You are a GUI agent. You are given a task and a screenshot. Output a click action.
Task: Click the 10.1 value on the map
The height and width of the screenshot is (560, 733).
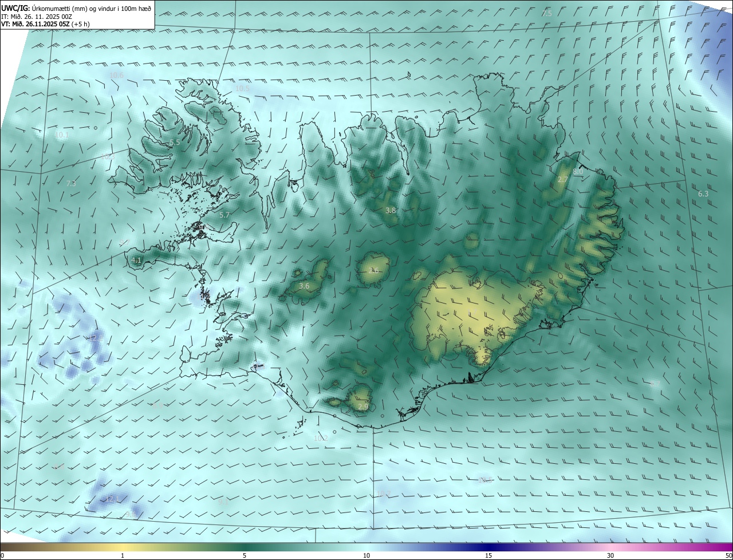point(61,135)
